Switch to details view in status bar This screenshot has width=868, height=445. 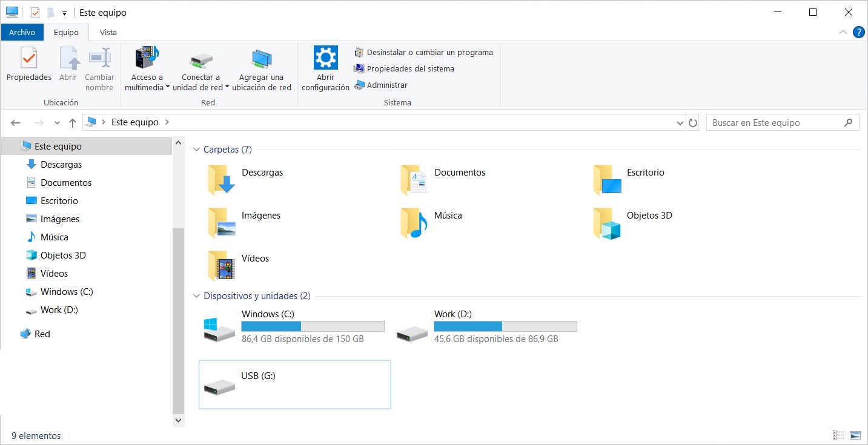(x=838, y=435)
